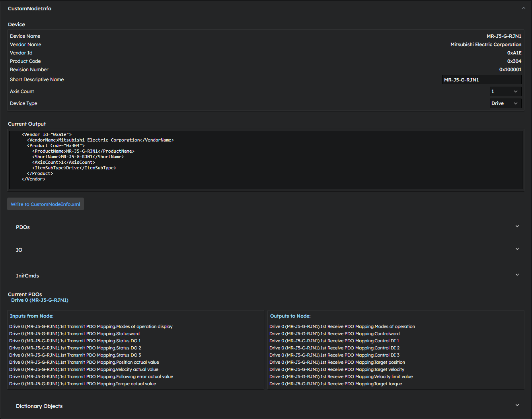Click the Device Type label

pos(23,103)
